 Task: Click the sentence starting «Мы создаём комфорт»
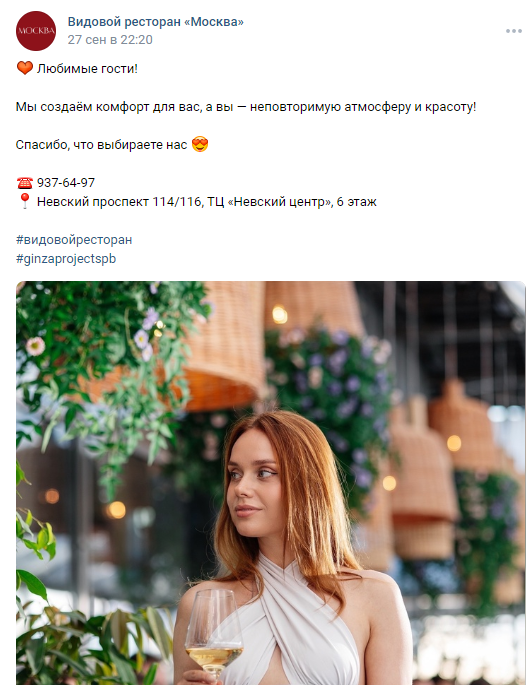coord(246,107)
